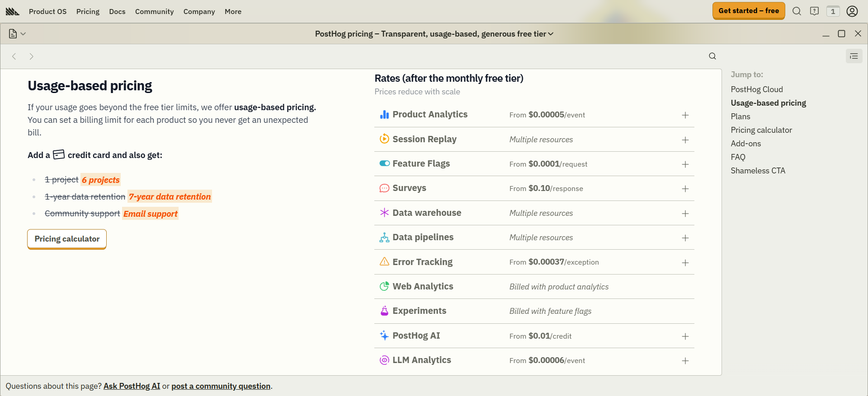Click the notification counter badge showing 1
Viewport: 868px width, 396px height.
[833, 11]
